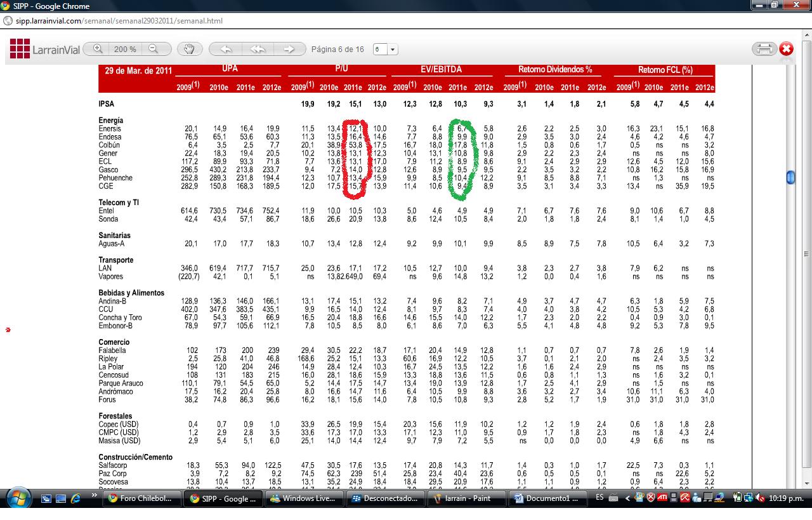The image size is (812, 520).
Task: Switch to Foro Chilebol taskbar window
Action: pos(143,498)
